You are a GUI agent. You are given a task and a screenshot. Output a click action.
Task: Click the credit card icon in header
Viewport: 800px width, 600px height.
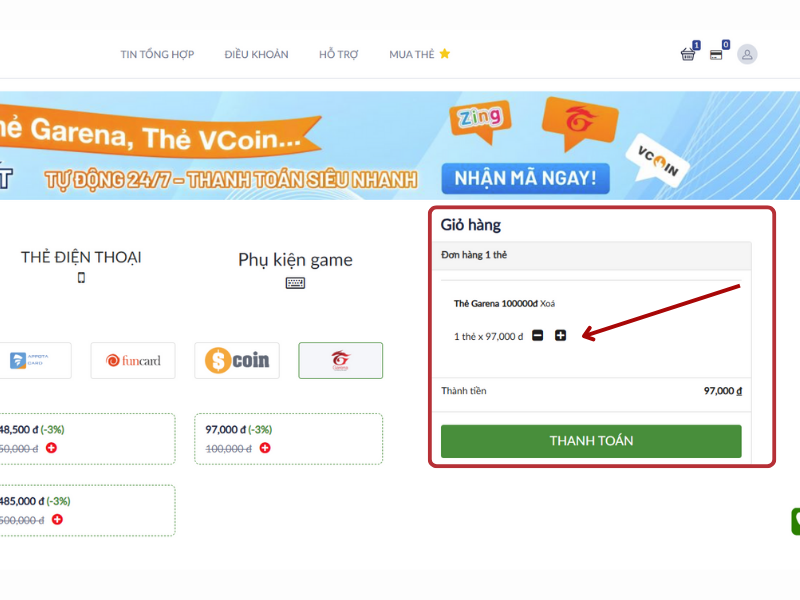point(716,55)
